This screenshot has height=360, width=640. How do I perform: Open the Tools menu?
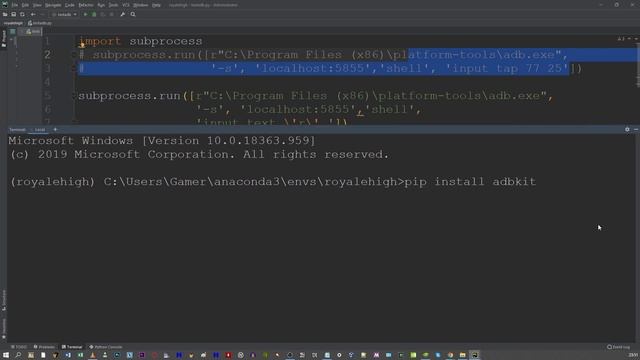113,5
